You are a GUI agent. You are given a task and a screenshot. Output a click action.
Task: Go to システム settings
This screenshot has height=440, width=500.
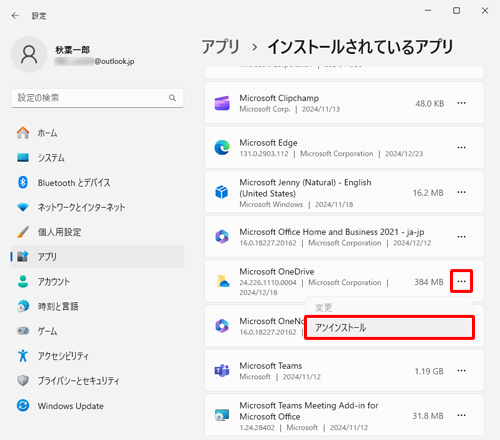point(97,158)
